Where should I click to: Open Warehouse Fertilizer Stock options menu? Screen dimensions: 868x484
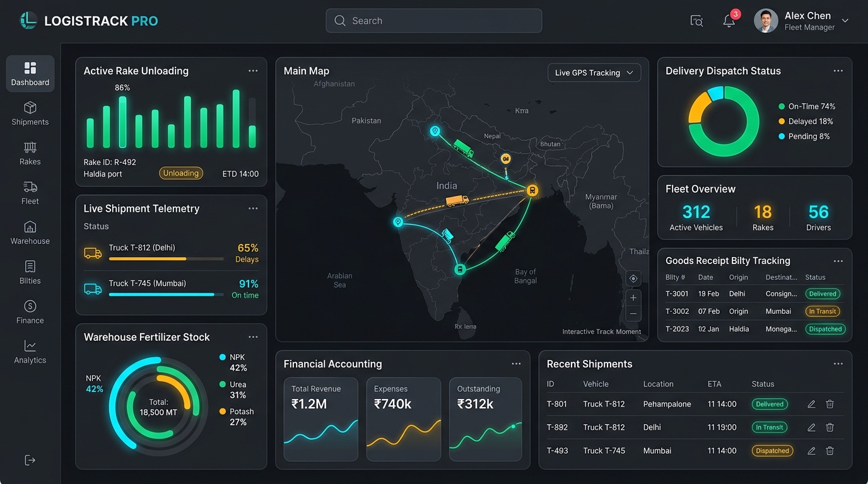coord(253,337)
